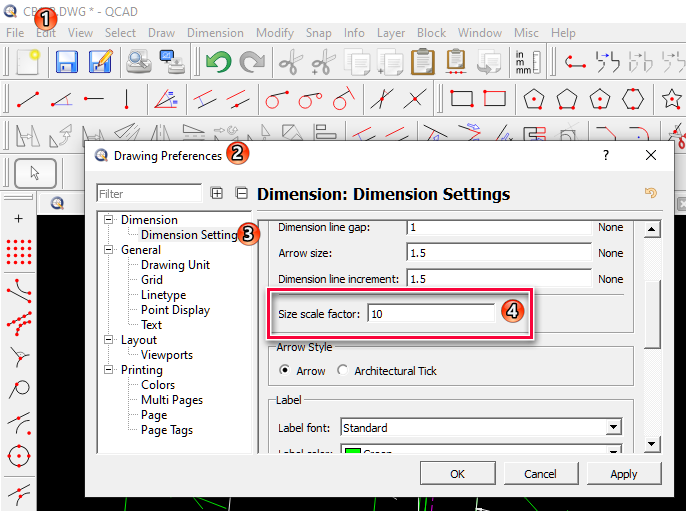The height and width of the screenshot is (511, 686).
Task: Click the Size scale factor input field
Action: pyautogui.click(x=430, y=314)
